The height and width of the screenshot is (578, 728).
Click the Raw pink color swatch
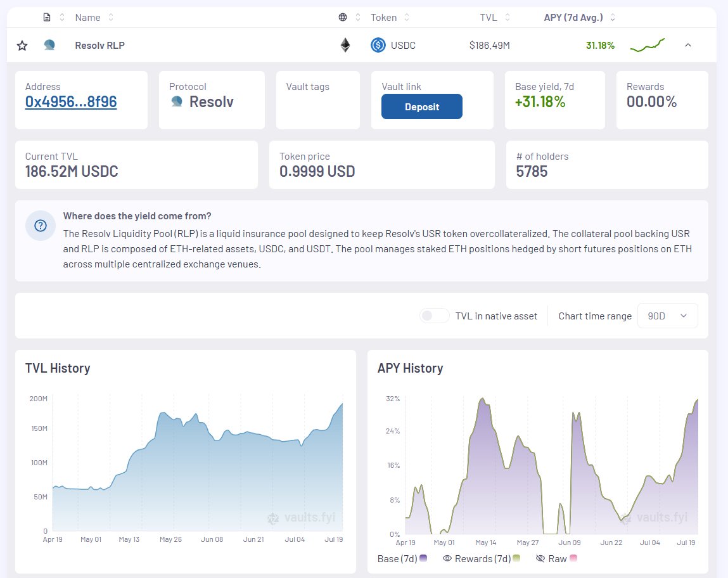[573, 558]
